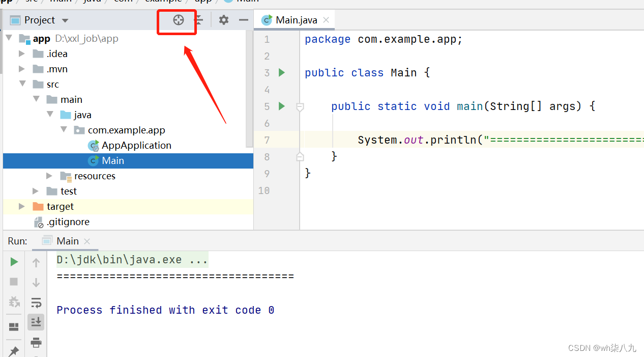644x357 pixels.
Task: Collapse the main folder arrow
Action: [36, 99]
